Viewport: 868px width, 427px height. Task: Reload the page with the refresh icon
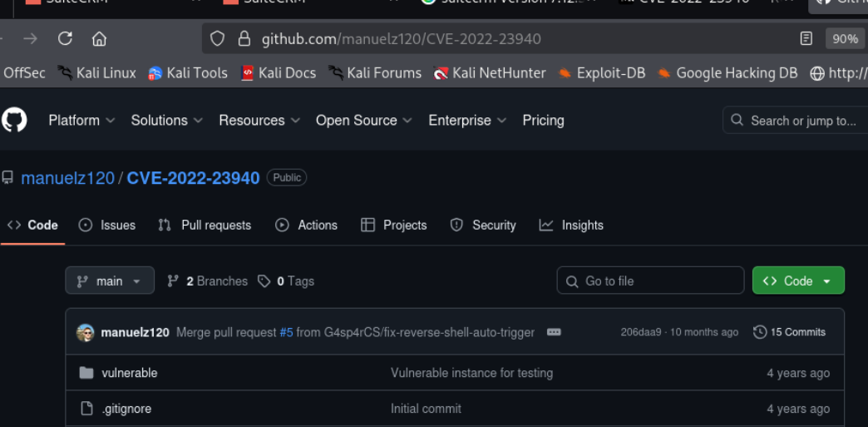[x=65, y=39]
